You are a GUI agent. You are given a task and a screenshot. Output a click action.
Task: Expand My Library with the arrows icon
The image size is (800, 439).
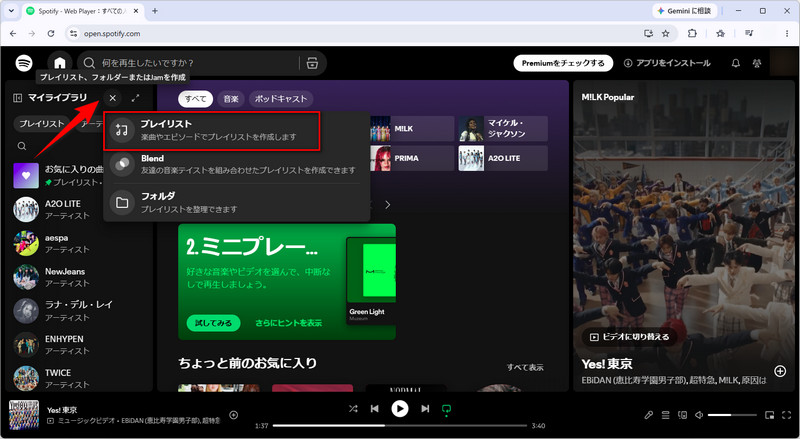(135, 98)
